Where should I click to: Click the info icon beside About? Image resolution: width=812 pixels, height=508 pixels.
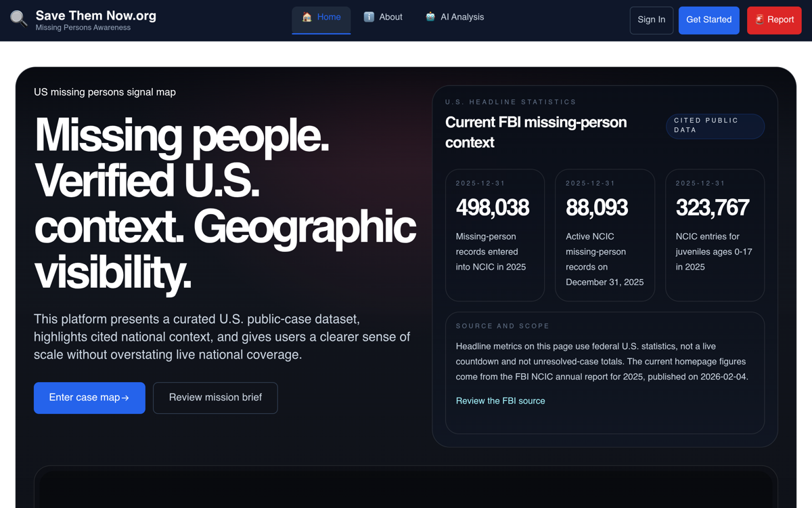[369, 17]
